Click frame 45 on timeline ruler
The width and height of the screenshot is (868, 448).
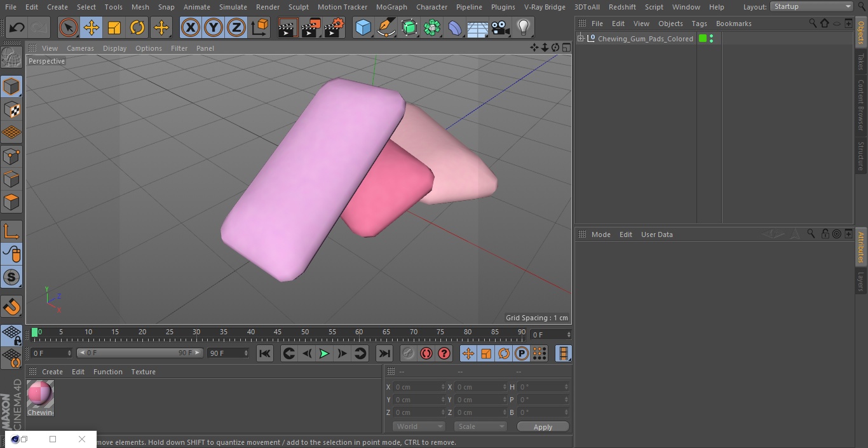click(x=278, y=332)
